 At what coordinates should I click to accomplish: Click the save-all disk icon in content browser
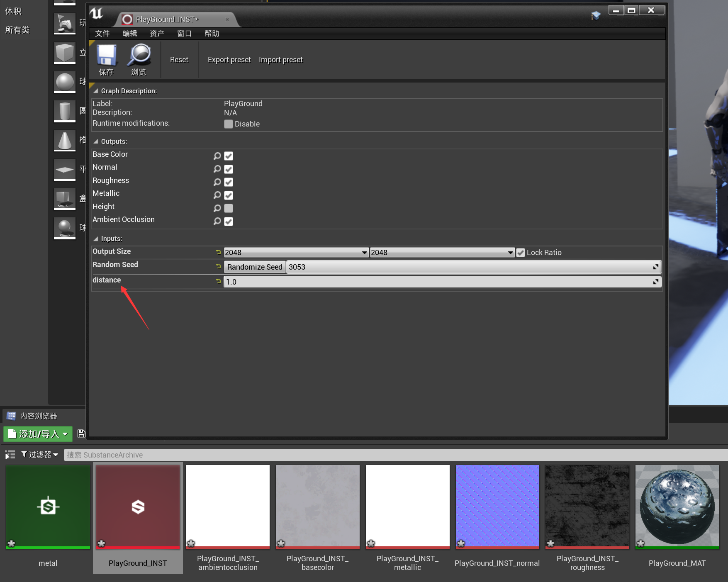click(x=81, y=433)
